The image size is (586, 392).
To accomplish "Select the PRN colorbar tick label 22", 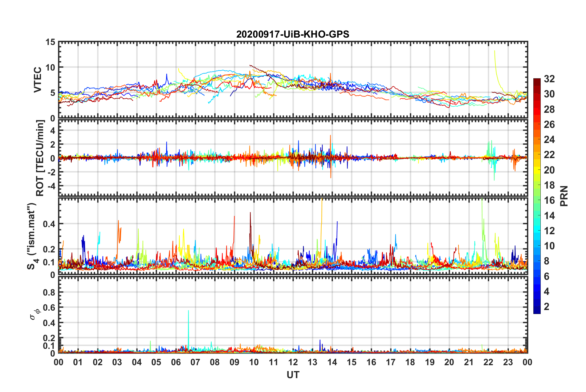I will (549, 155).
